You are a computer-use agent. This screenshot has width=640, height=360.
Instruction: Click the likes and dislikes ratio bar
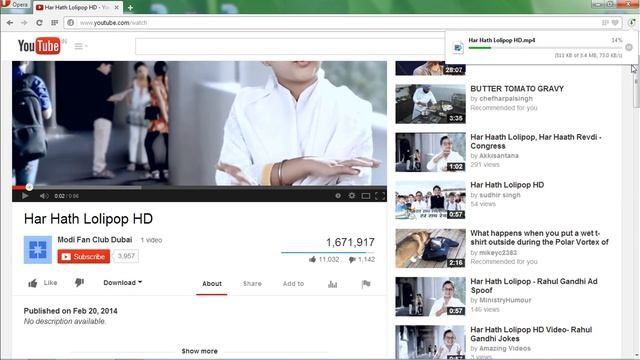pyautogui.click(x=328, y=253)
